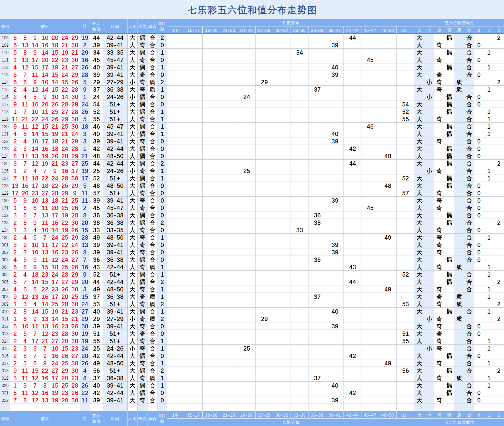Click the 42-44 range cell in row 016
Screen dimensions: 504x426
(115, 356)
